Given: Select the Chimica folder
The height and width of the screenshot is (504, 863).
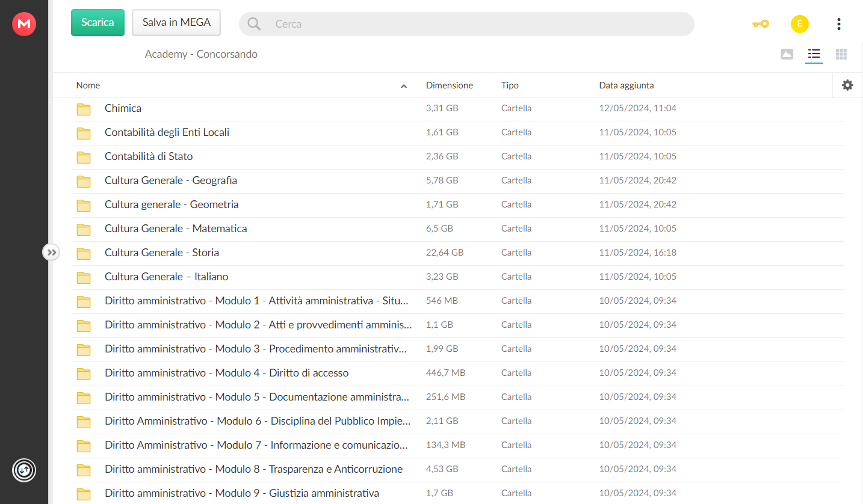Looking at the screenshot, I should pos(457,109).
